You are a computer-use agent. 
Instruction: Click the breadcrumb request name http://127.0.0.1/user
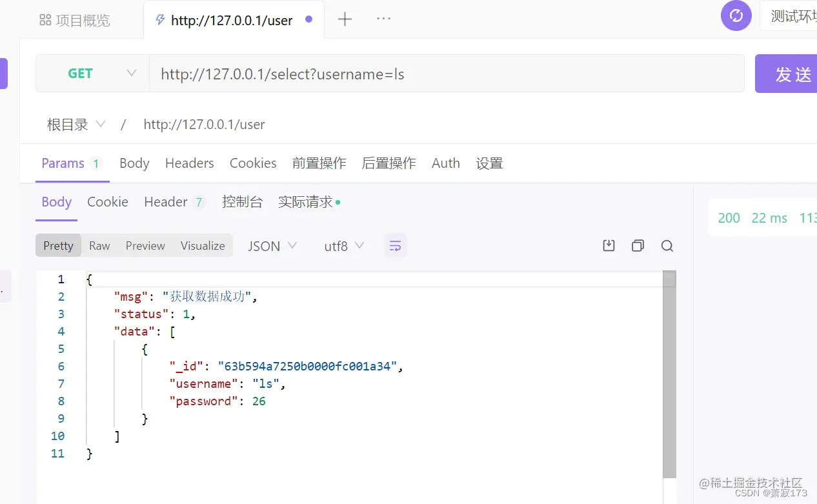[x=204, y=125]
